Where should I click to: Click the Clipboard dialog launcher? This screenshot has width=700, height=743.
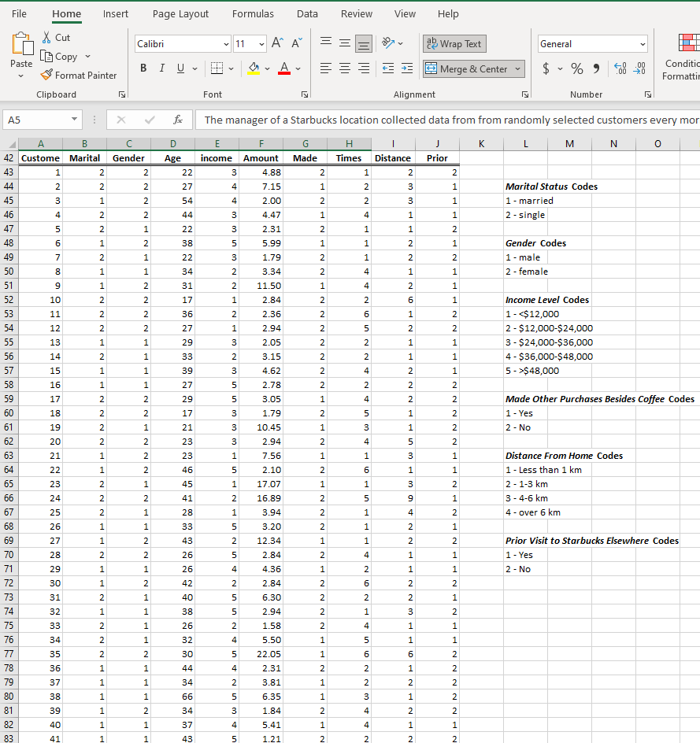122,94
